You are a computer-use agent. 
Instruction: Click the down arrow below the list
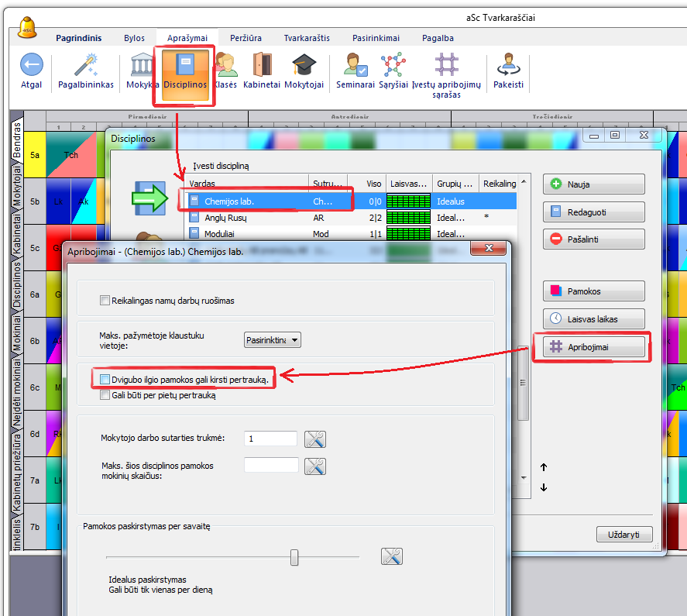tap(544, 487)
